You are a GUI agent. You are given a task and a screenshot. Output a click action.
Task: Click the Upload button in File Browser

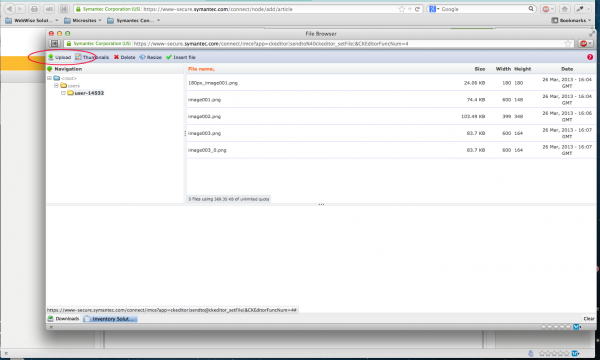[x=59, y=57]
